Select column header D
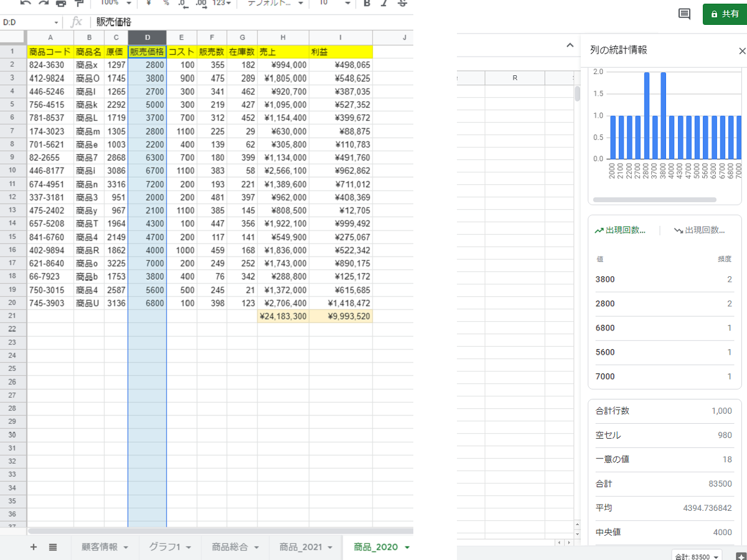747x560 pixels. (x=148, y=37)
